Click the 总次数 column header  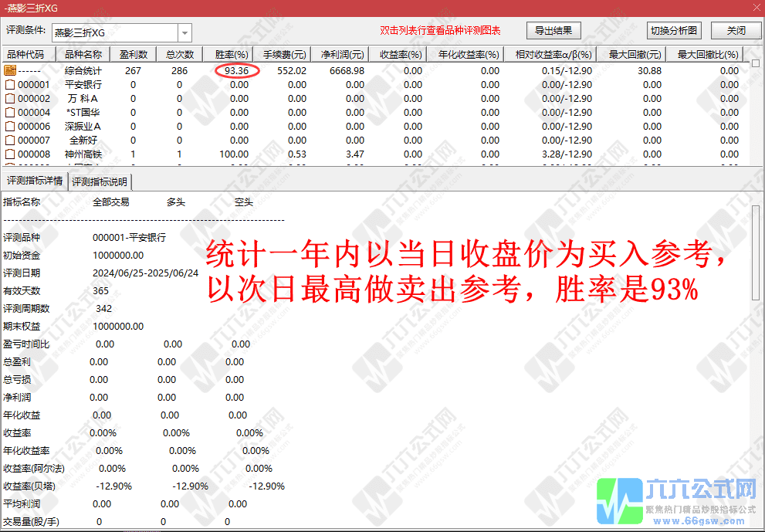pyautogui.click(x=179, y=54)
